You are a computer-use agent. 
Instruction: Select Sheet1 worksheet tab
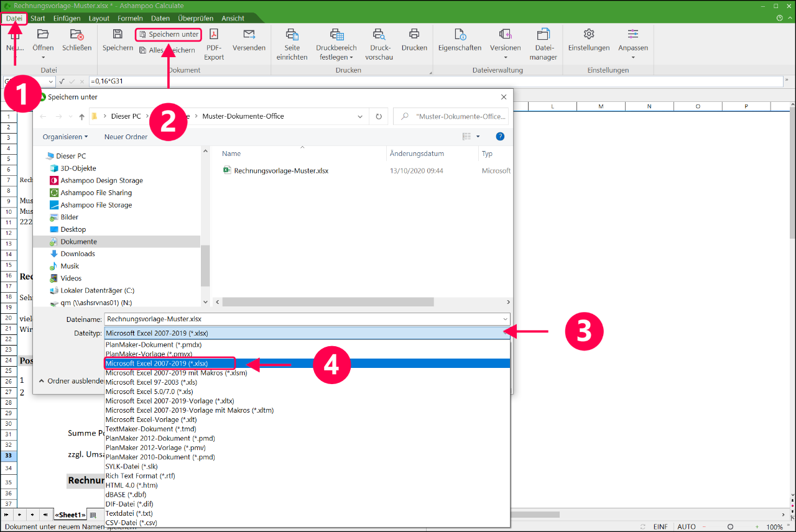pyautogui.click(x=70, y=515)
